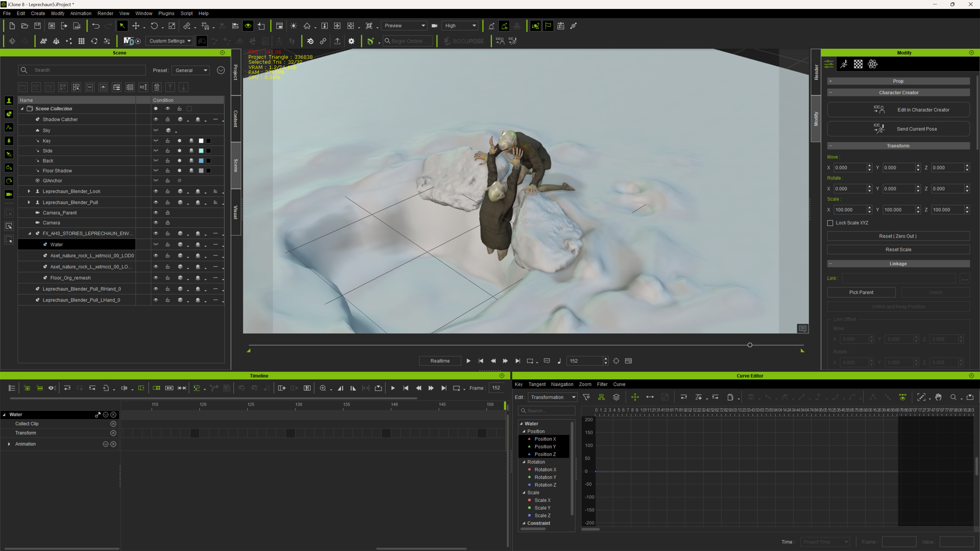This screenshot has width=980, height=551.
Task: Open the Render menu
Action: [105, 13]
